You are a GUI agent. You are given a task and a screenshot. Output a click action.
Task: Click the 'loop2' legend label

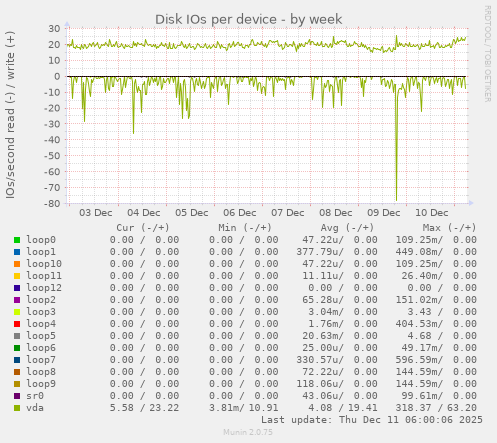pyautogui.click(x=41, y=300)
